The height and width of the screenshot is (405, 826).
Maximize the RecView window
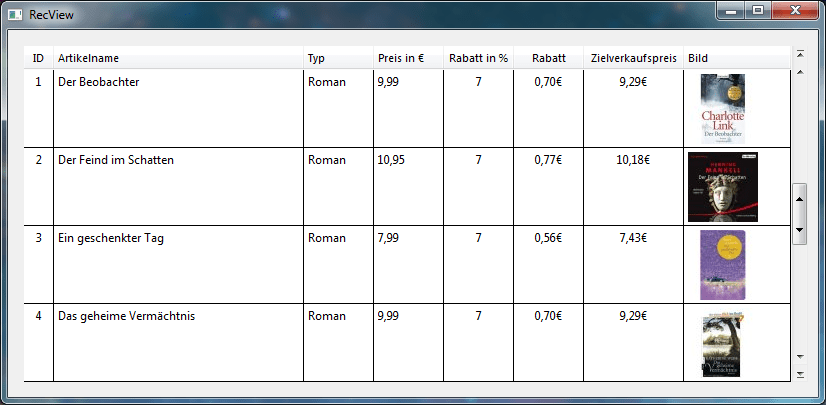point(759,10)
